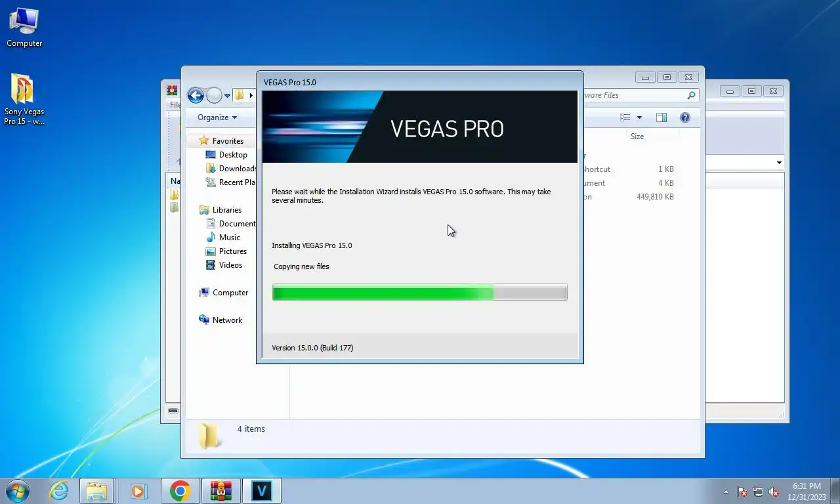Launch Internet Explorer from the taskbar

click(x=58, y=491)
